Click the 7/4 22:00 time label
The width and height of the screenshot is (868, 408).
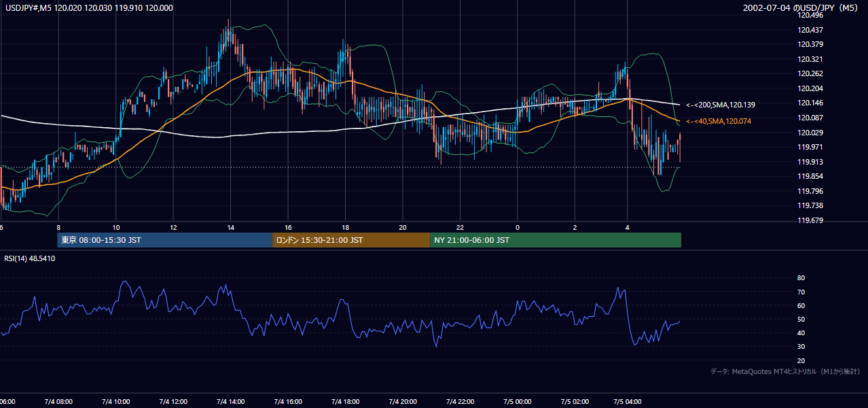[x=460, y=402]
